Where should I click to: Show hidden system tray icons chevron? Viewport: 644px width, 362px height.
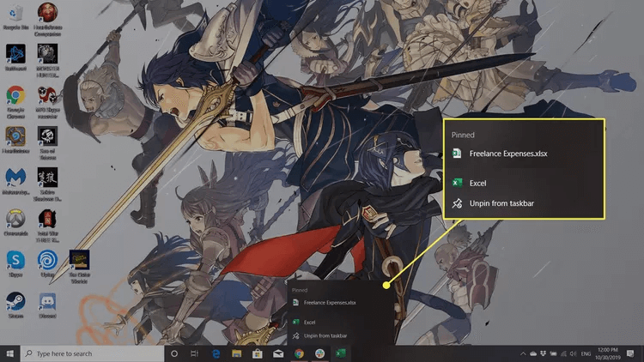pos(523,353)
